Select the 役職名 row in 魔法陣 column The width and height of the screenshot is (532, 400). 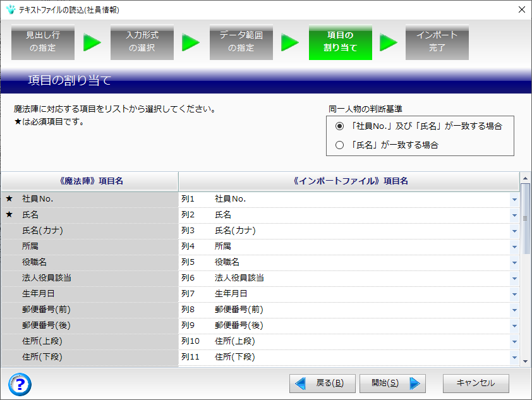click(x=90, y=262)
